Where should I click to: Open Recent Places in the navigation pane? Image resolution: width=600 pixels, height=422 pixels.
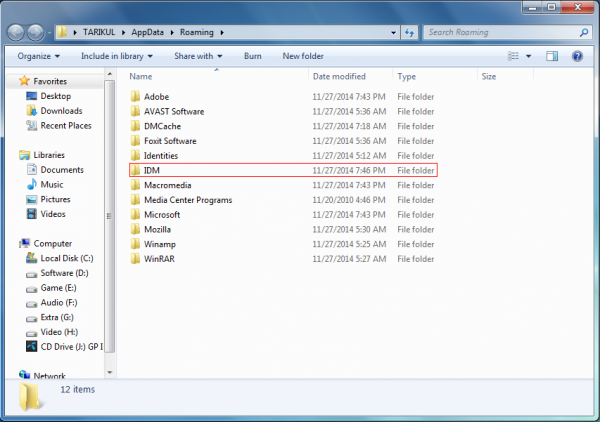coord(66,125)
